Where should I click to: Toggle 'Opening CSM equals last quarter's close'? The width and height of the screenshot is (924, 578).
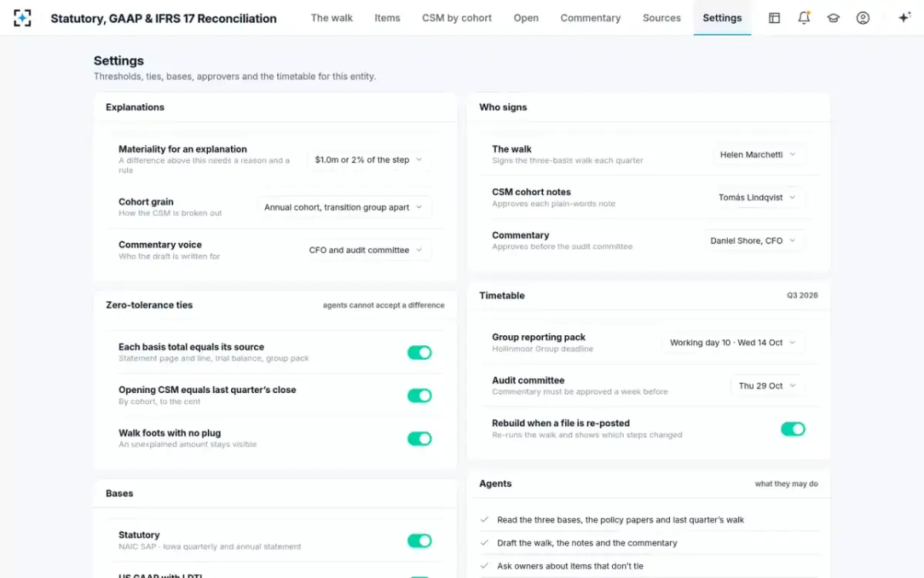420,395
